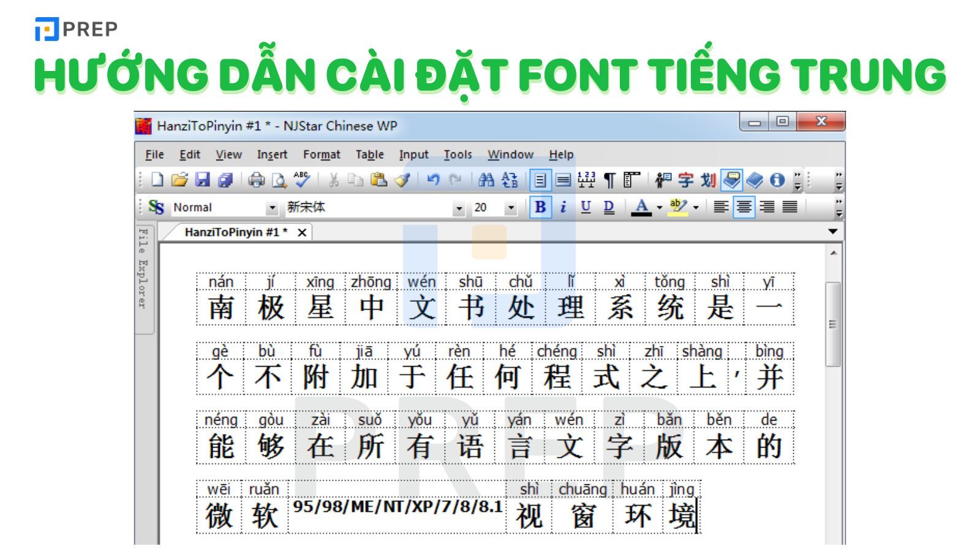The image size is (980, 551).
Task: Select the HanziToPinyin #1 document tab
Action: click(x=230, y=233)
